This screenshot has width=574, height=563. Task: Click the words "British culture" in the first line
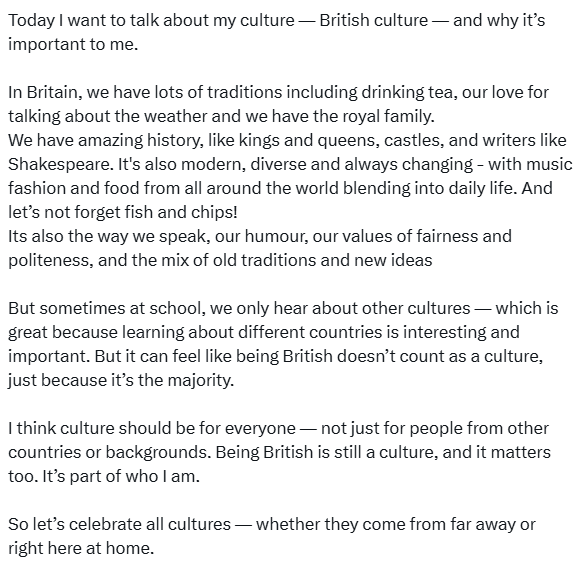pyautogui.click(x=373, y=20)
